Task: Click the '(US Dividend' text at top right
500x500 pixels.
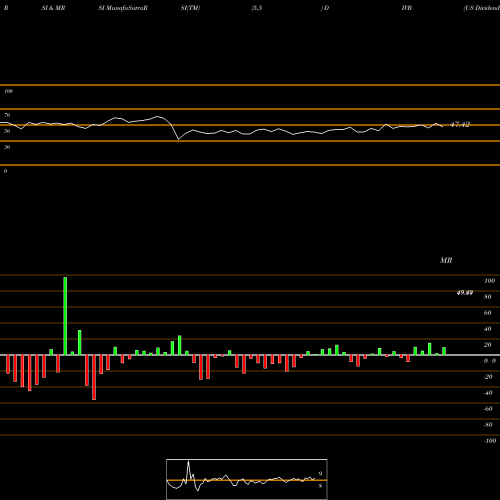Action: click(x=482, y=8)
